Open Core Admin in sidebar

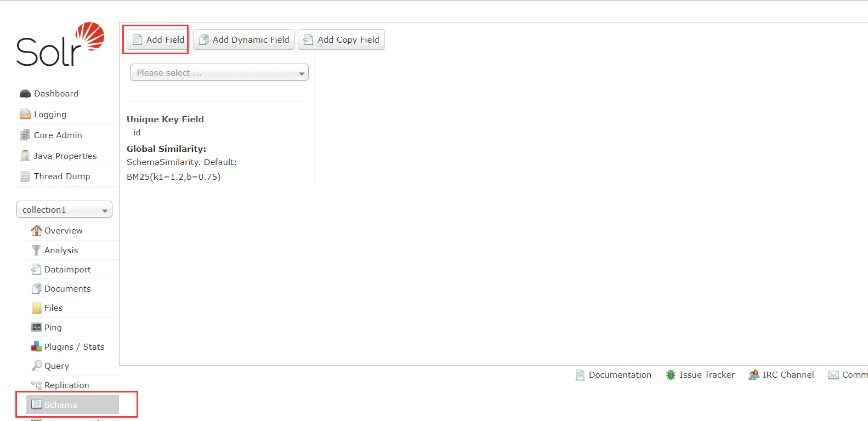68,135
